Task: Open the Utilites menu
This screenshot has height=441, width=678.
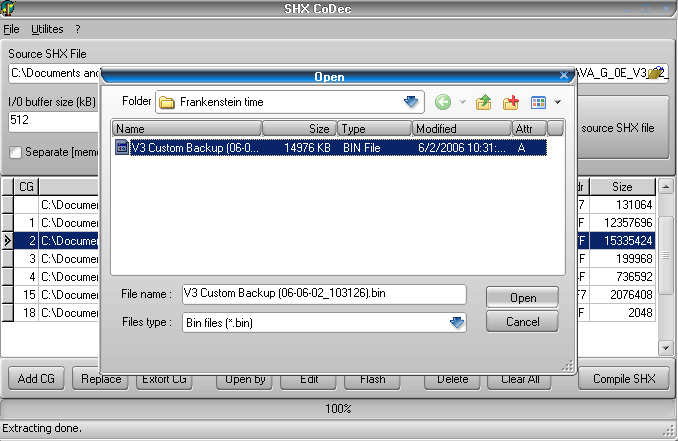Action: [47, 29]
